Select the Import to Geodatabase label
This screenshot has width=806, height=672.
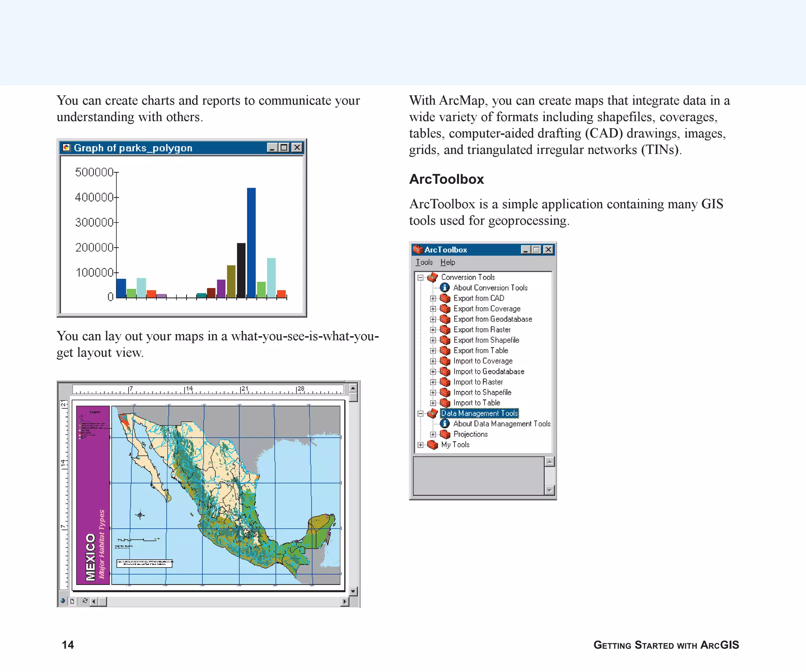click(x=489, y=372)
